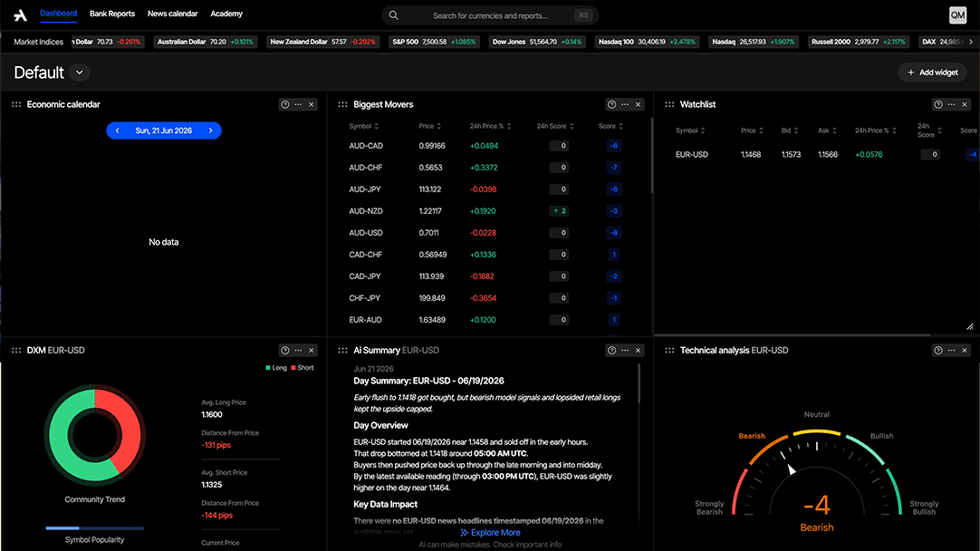Advance the Market Indices ticker right
980x551 pixels.
coord(971,42)
